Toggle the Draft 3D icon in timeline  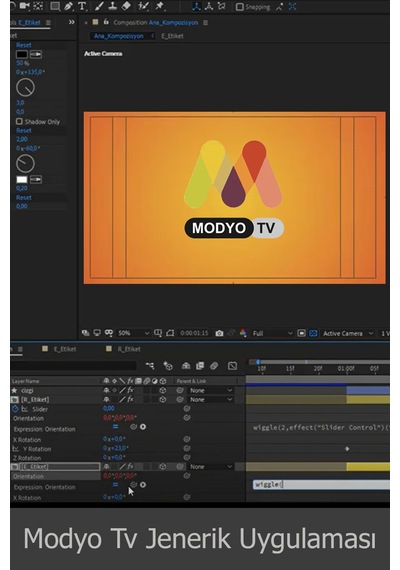[x=168, y=366]
